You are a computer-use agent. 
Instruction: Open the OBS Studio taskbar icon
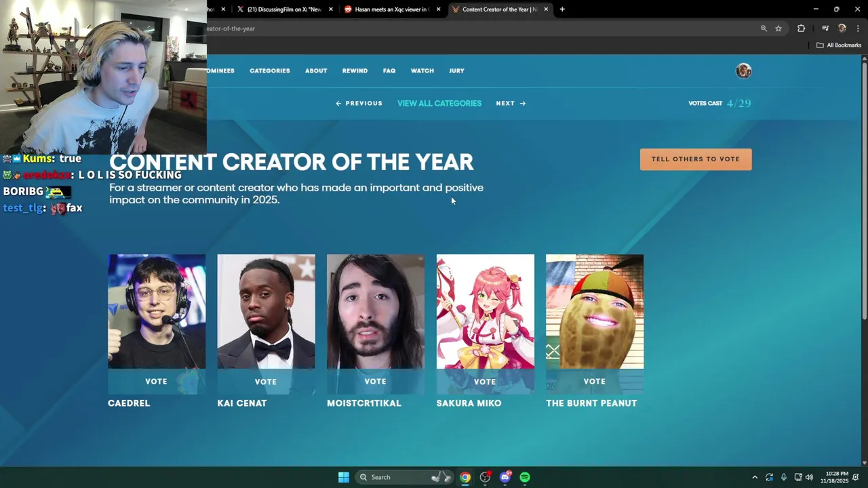[485, 477]
